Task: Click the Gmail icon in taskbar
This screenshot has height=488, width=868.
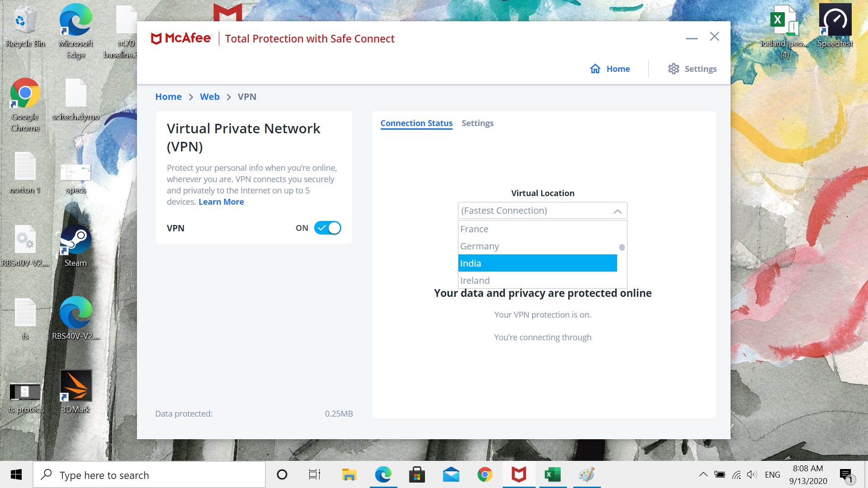Action: (451, 474)
